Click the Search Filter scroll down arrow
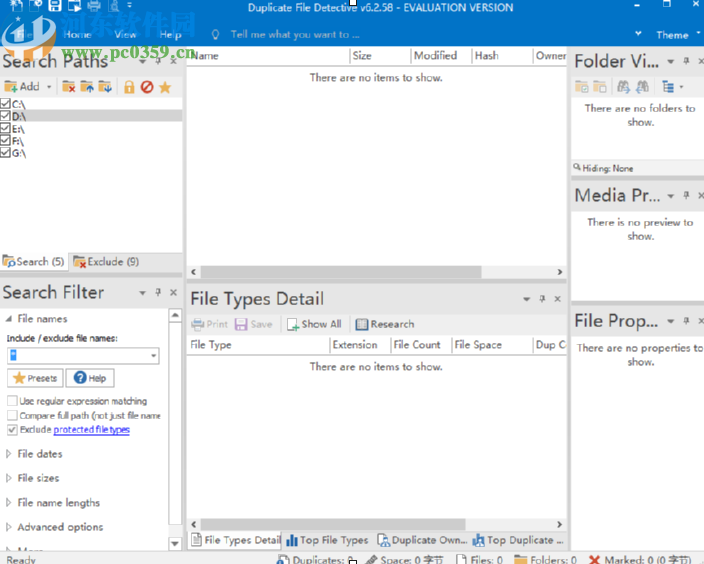 click(175, 544)
